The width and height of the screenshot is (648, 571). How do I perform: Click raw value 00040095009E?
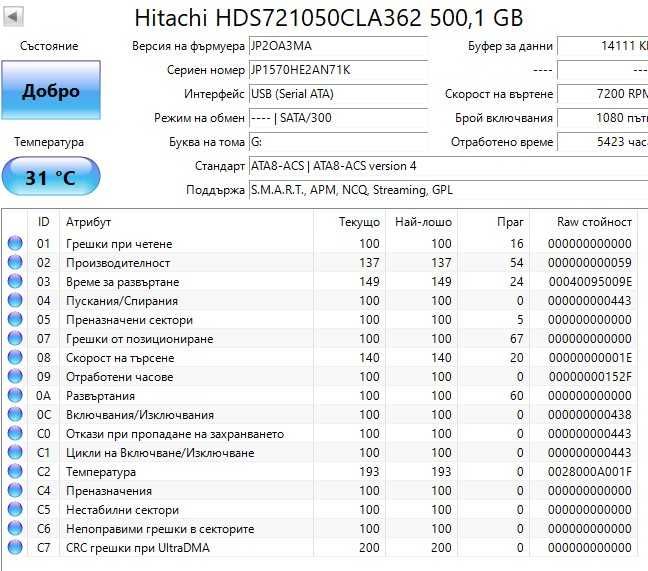point(590,281)
